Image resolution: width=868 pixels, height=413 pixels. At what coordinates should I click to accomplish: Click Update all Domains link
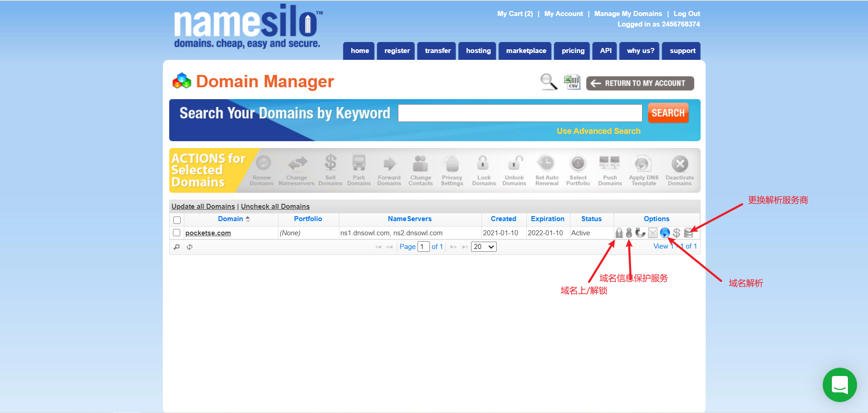click(203, 206)
